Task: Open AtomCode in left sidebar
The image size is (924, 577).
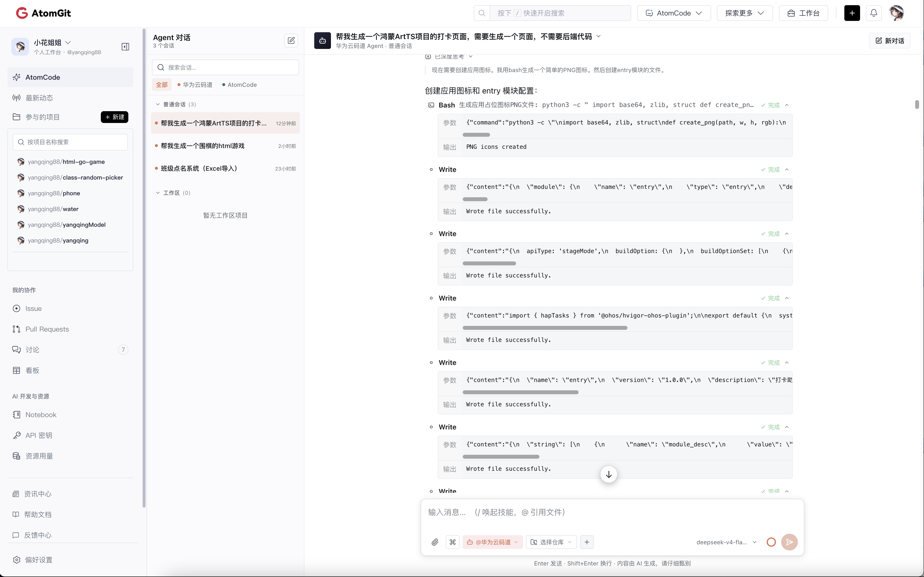Action: tap(70, 77)
